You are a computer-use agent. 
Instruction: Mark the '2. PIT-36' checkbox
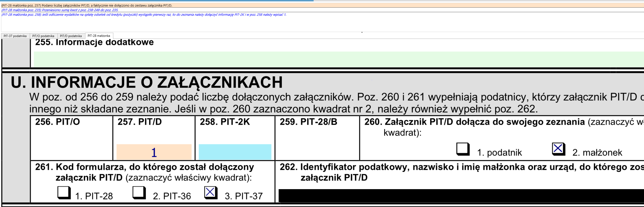click(139, 193)
